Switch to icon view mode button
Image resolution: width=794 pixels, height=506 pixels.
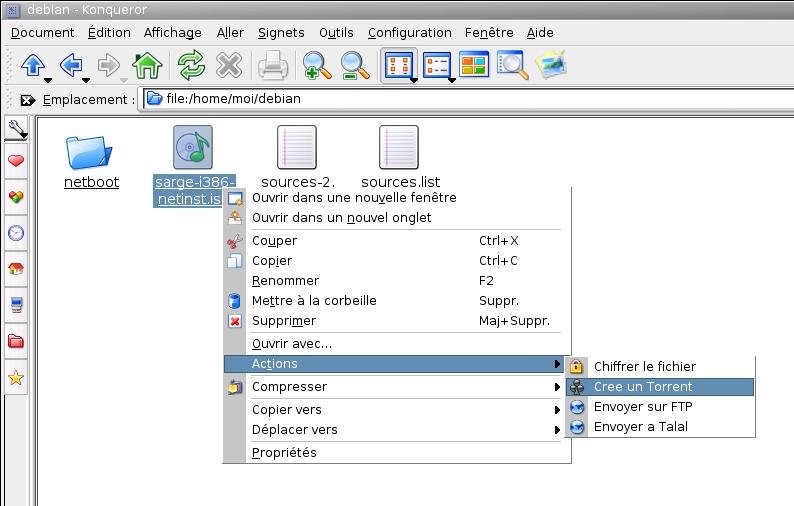coord(398,65)
